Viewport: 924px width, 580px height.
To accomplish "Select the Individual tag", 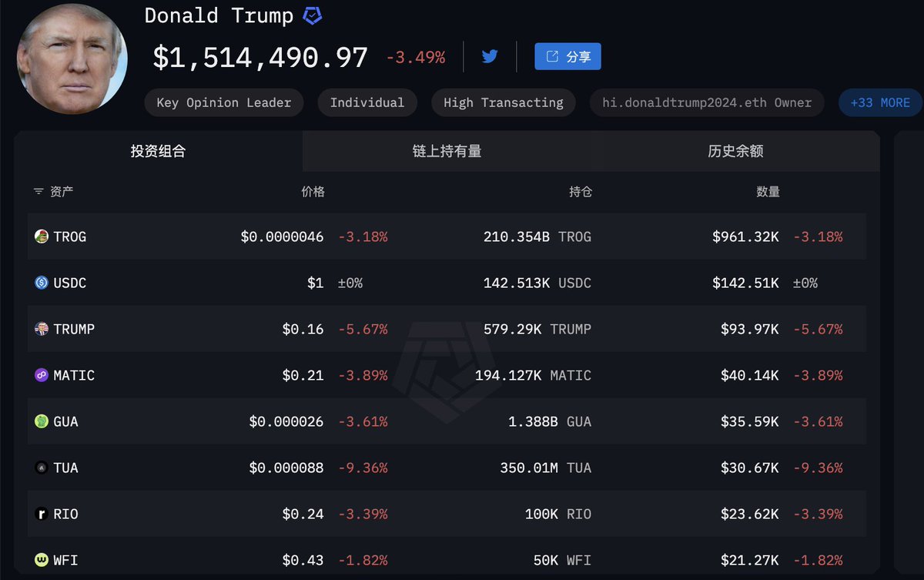I will coord(367,102).
